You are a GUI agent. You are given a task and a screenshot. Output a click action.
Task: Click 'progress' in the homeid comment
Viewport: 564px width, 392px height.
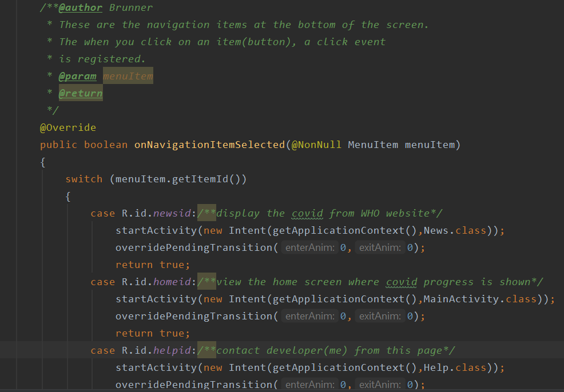pos(448,282)
